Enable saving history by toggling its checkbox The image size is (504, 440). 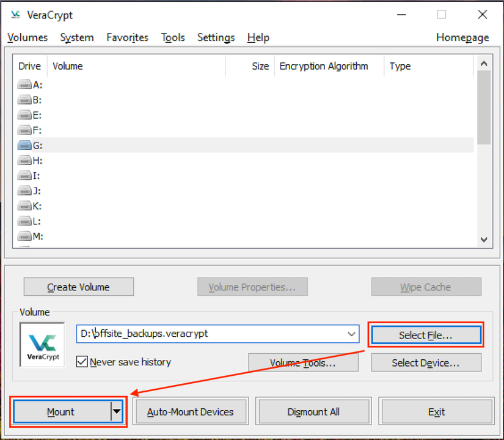click(82, 362)
